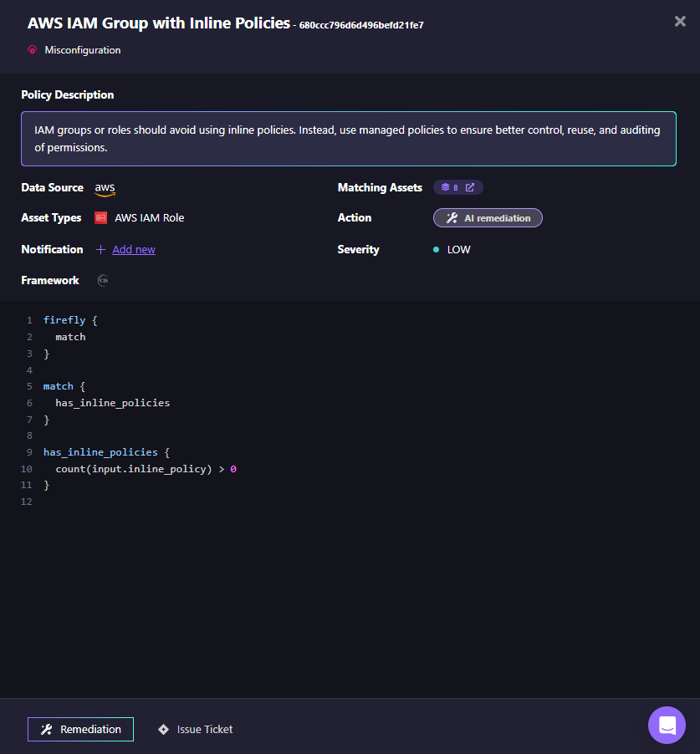Click the Misconfiguration label
Screen dimensions: 700x754
[x=83, y=50]
